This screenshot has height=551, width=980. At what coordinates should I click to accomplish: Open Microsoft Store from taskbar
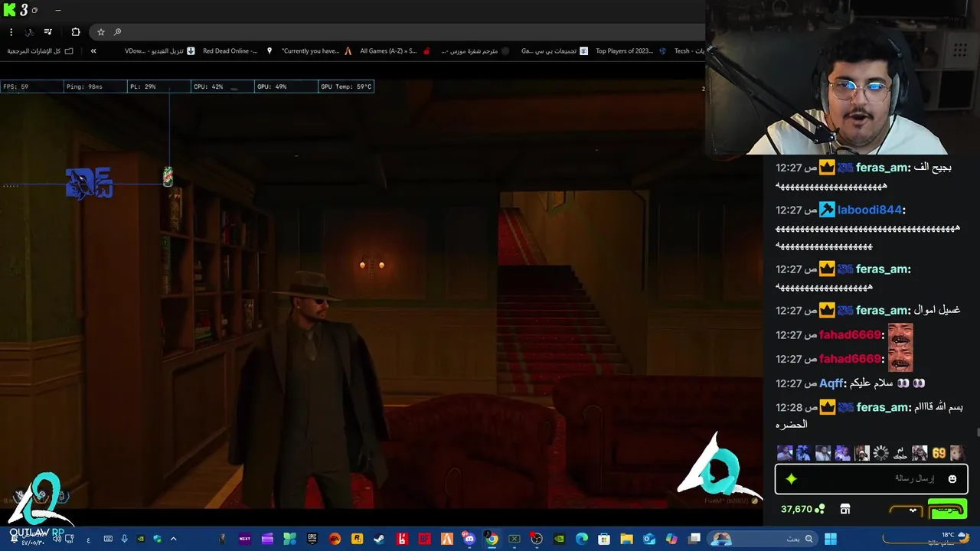tap(603, 539)
